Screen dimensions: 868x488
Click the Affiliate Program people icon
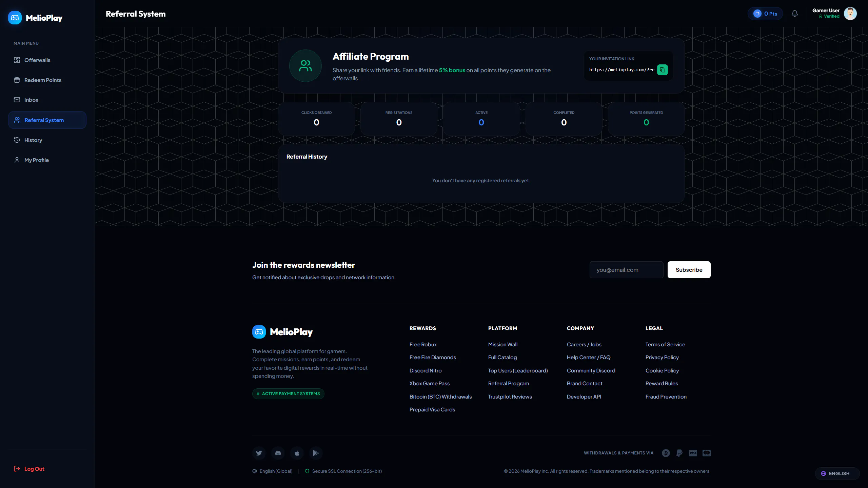305,66
